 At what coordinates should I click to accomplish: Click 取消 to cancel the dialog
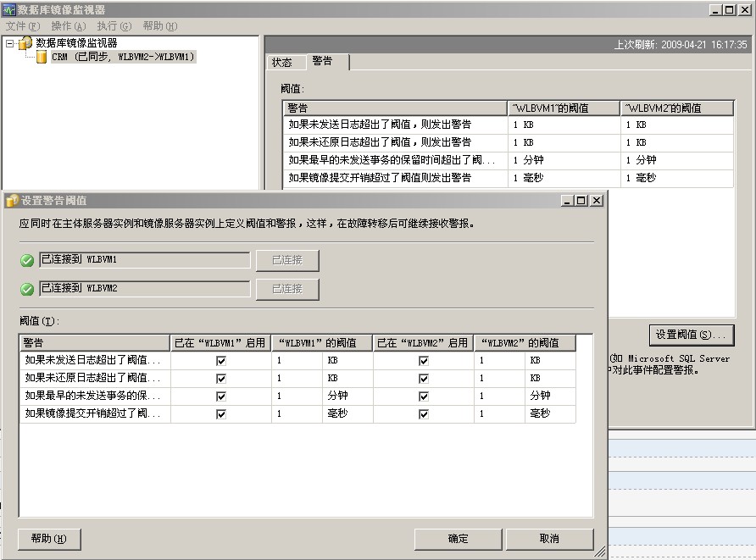pyautogui.click(x=549, y=539)
